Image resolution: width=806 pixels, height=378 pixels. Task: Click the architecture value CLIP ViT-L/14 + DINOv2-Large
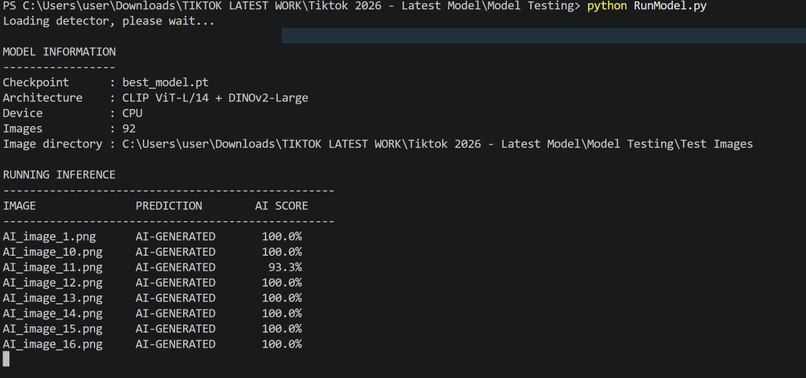coord(215,98)
